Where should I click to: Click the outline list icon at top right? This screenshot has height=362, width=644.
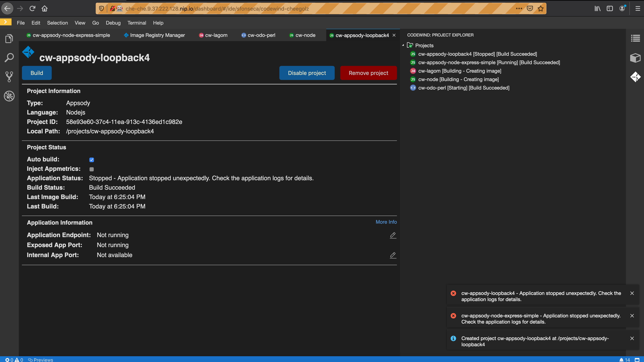point(635,38)
